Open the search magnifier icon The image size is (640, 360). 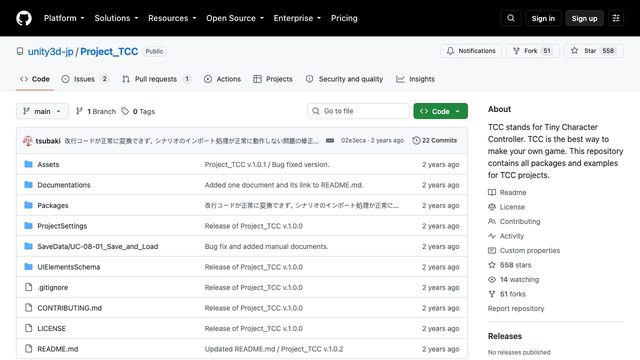point(511,18)
